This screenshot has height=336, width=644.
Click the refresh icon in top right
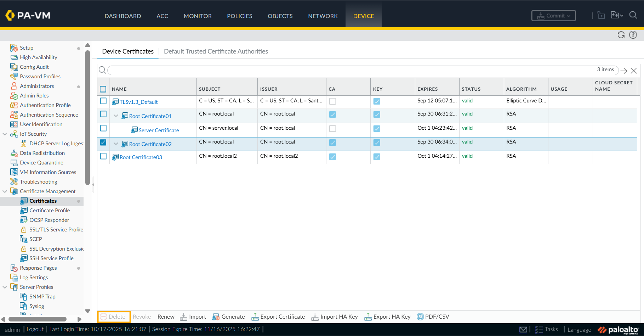point(621,35)
